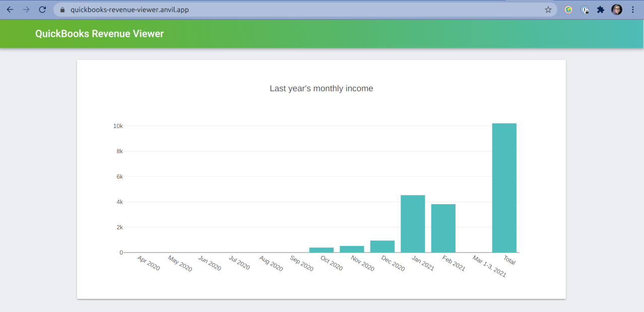Screen dimensions: 644x312
Task: Toggle the bookmark star for this page
Action: coord(548,9)
